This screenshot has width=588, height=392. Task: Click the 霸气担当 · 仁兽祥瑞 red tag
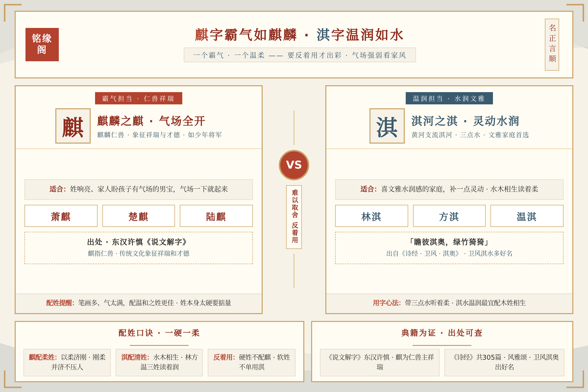pyautogui.click(x=138, y=98)
